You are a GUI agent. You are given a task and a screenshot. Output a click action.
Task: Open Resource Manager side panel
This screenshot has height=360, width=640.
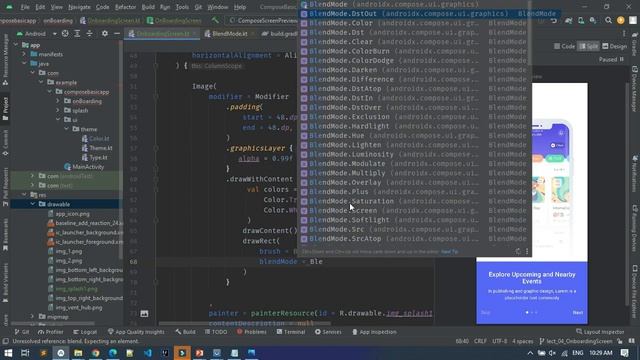coord(5,59)
